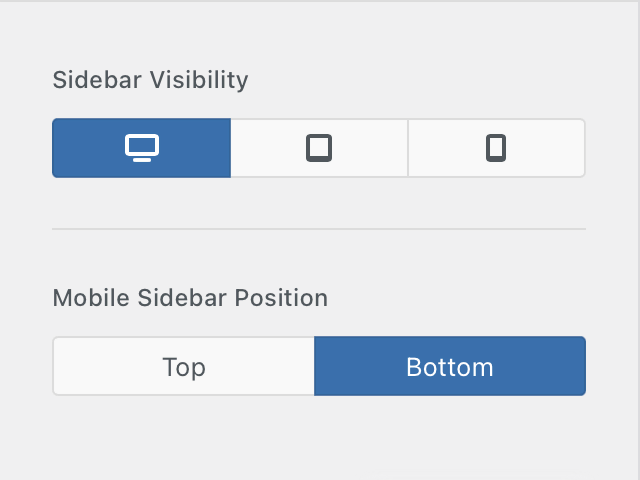Choose the highlighted Bottom option
The width and height of the screenshot is (640, 480).
point(450,367)
